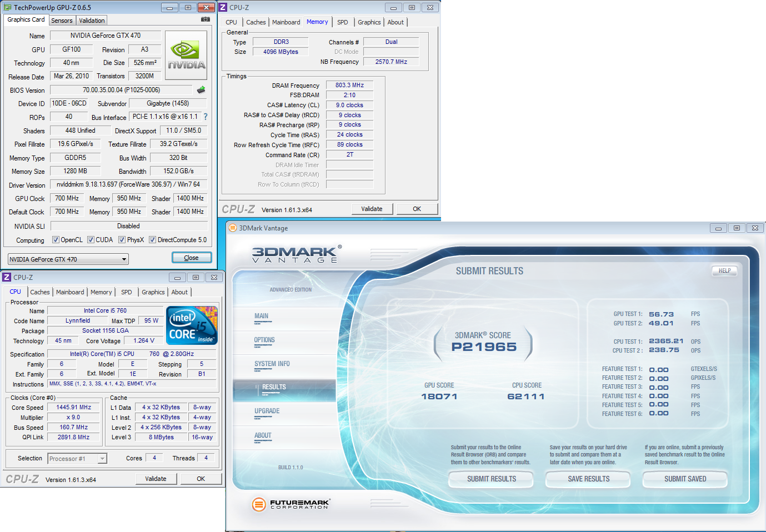Toggle the PhysX checkbox

point(122,240)
